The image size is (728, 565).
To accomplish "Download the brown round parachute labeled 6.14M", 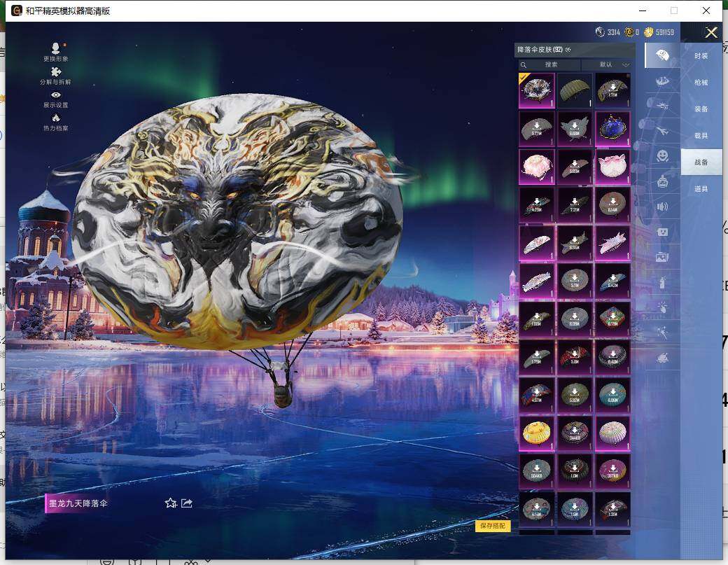I will click(613, 204).
